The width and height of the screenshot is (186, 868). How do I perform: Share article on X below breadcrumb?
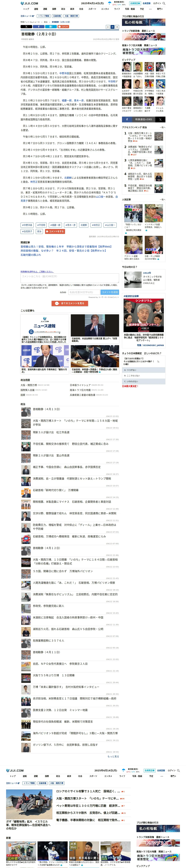click(26, 27)
